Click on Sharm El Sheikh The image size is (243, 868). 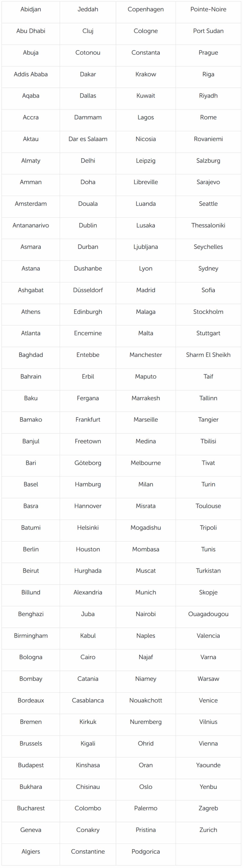tap(208, 354)
